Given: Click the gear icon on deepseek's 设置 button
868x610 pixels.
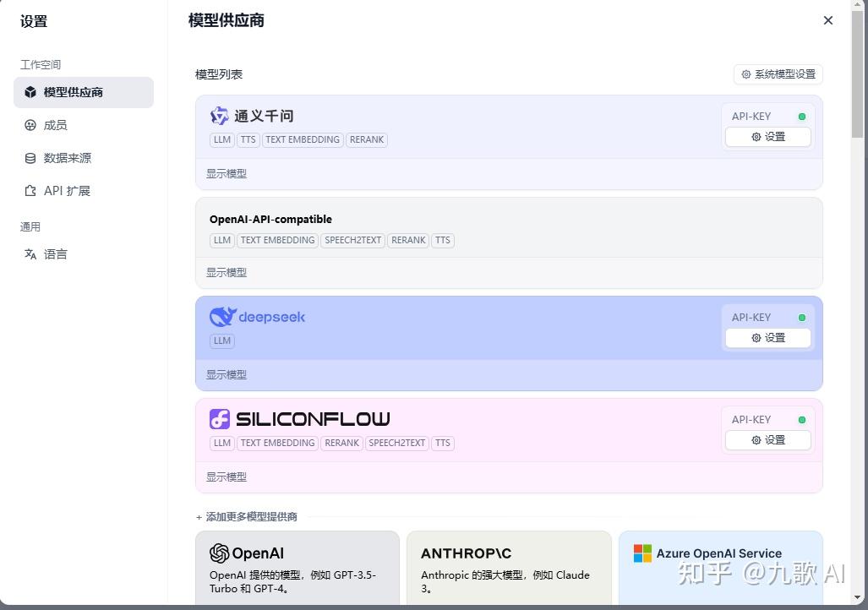Looking at the screenshot, I should click(x=756, y=337).
